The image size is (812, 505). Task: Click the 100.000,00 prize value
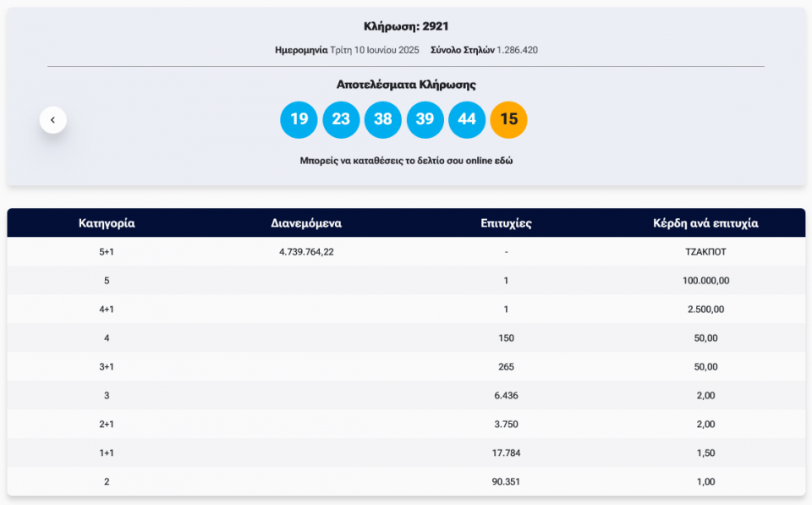[705, 281]
